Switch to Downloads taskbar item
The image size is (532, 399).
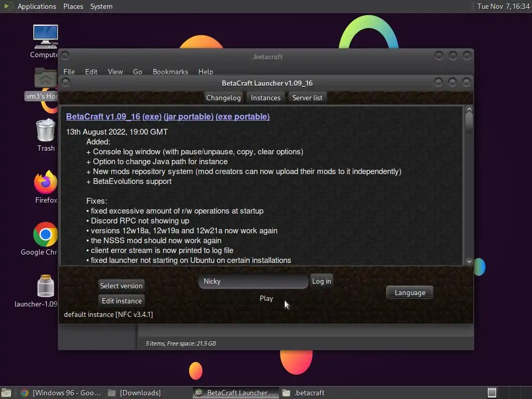click(135, 393)
